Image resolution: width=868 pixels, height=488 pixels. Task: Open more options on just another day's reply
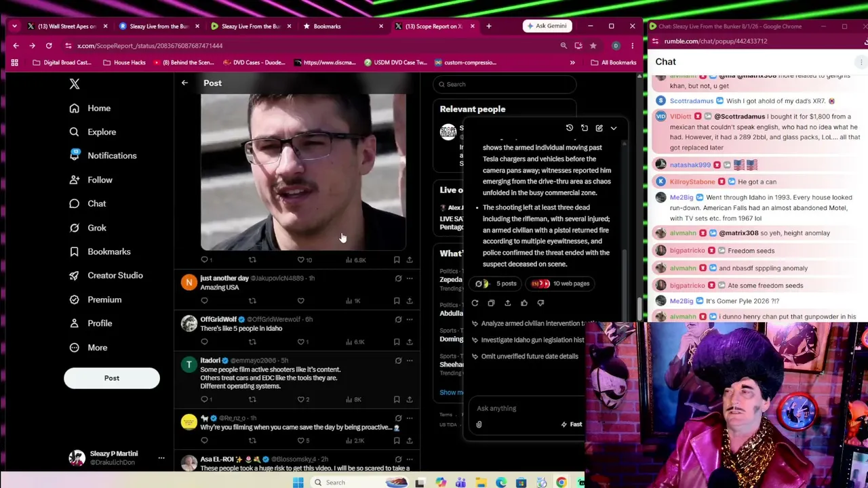410,279
